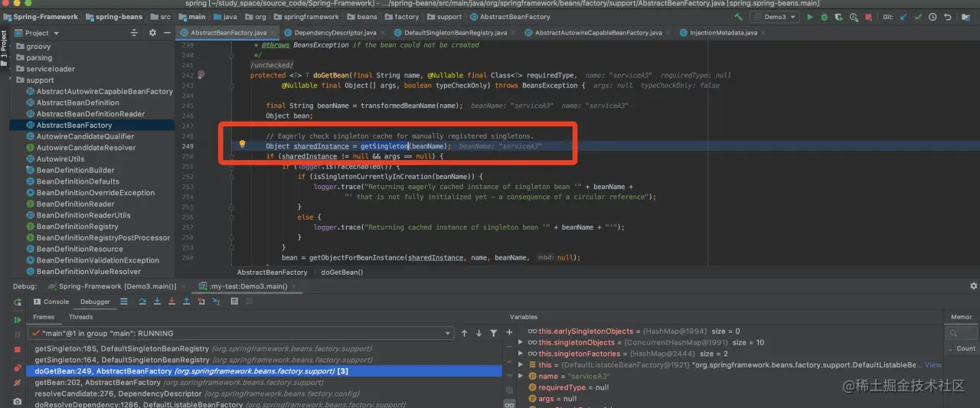980x408 pixels.
Task: Click View Breakpoints icon in debug sidebar
Action: (17, 368)
